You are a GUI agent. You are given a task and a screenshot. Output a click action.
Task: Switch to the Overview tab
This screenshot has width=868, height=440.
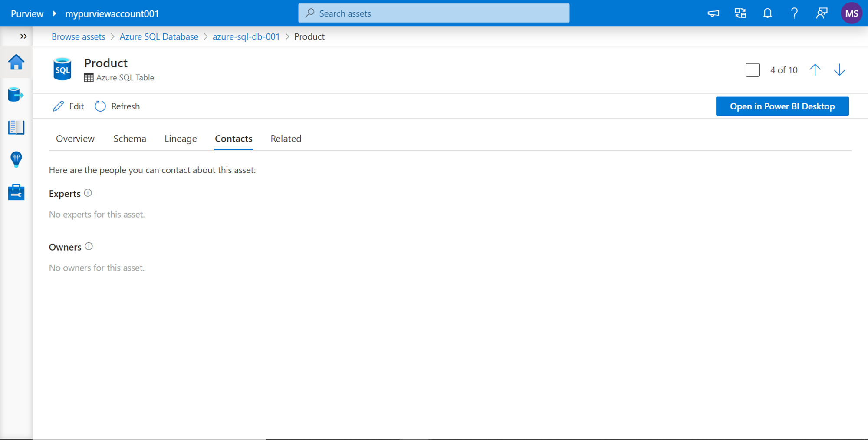click(75, 139)
